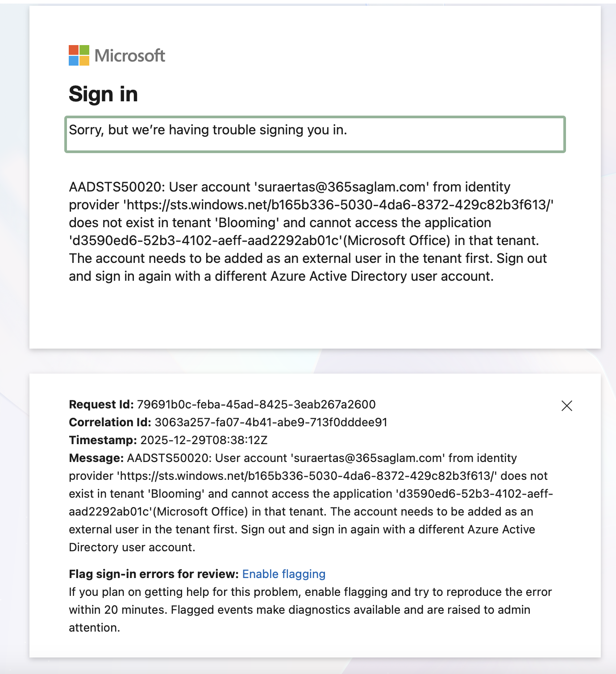Click the Microsoft four-square logo
The width and height of the screenshot is (616, 674).
(79, 55)
